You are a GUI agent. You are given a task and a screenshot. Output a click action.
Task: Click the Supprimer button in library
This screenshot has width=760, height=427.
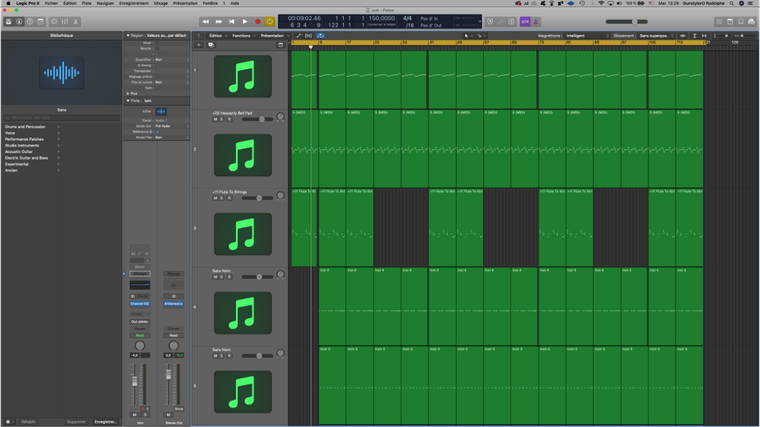tap(77, 422)
